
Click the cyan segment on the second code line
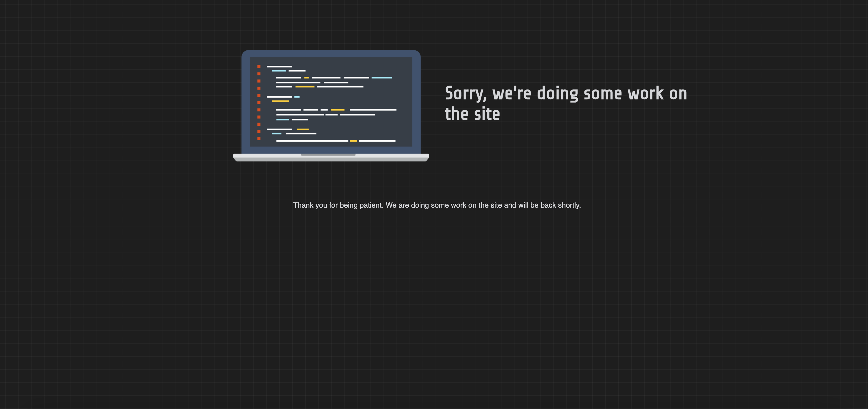click(279, 71)
